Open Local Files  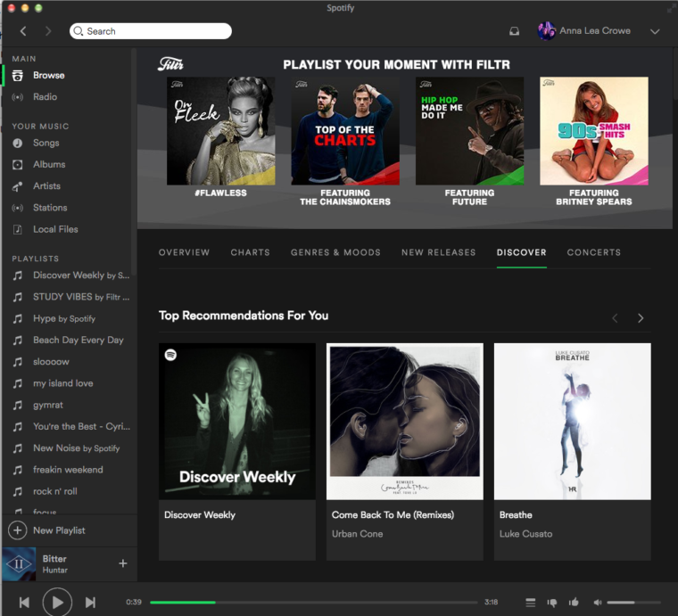pyautogui.click(x=55, y=229)
